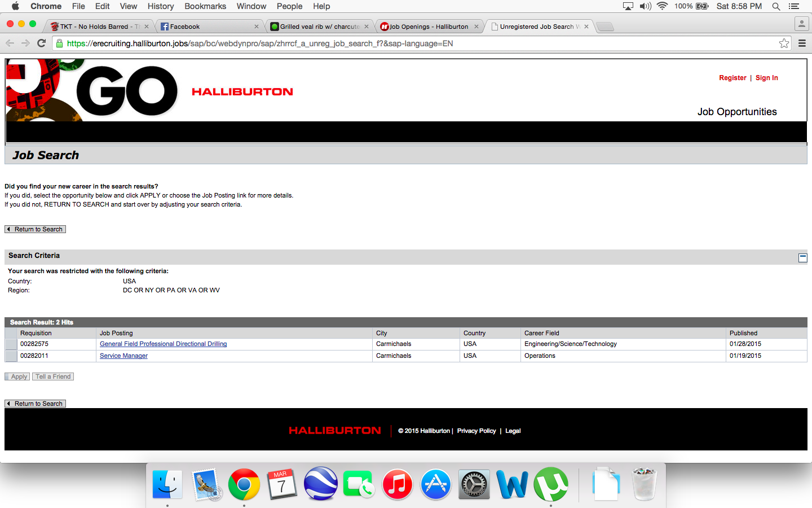Click the Apply button
The image size is (812, 508).
coord(17,376)
